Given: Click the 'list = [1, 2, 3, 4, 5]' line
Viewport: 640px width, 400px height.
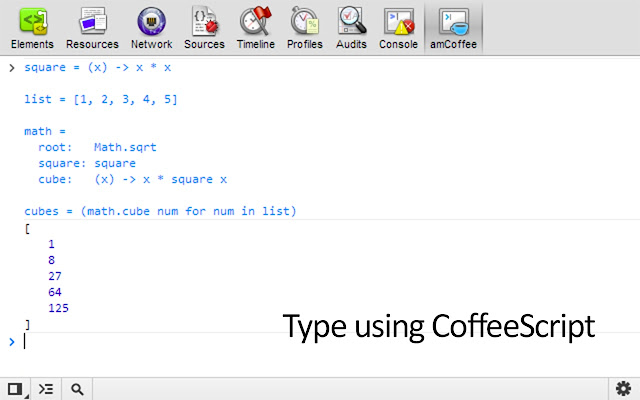Looking at the screenshot, I should click(101, 99).
